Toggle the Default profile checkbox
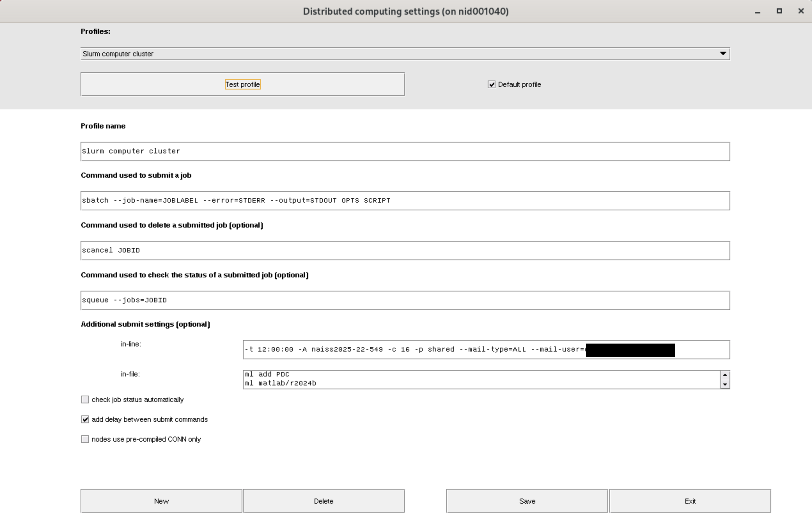 click(492, 85)
